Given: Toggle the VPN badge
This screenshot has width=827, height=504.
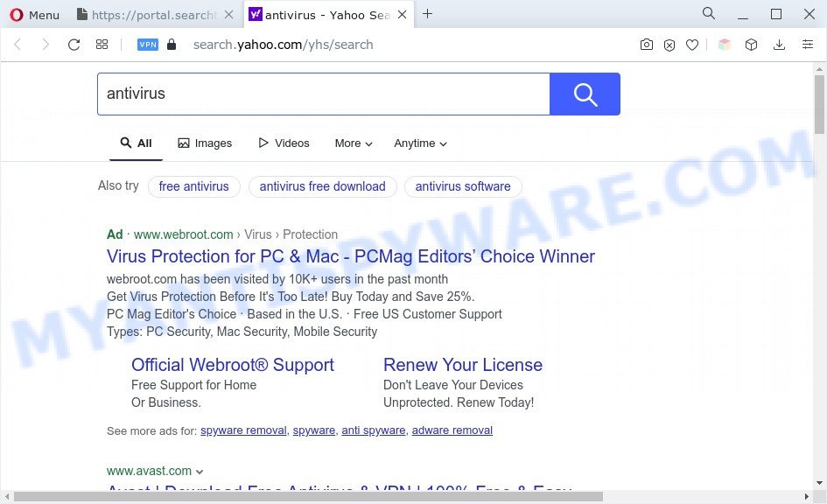Looking at the screenshot, I should pos(148,45).
